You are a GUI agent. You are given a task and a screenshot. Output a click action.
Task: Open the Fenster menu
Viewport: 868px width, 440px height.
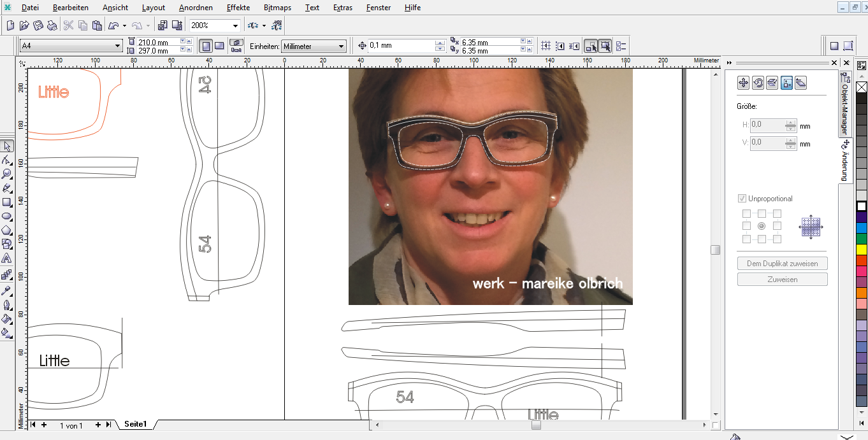(x=379, y=8)
